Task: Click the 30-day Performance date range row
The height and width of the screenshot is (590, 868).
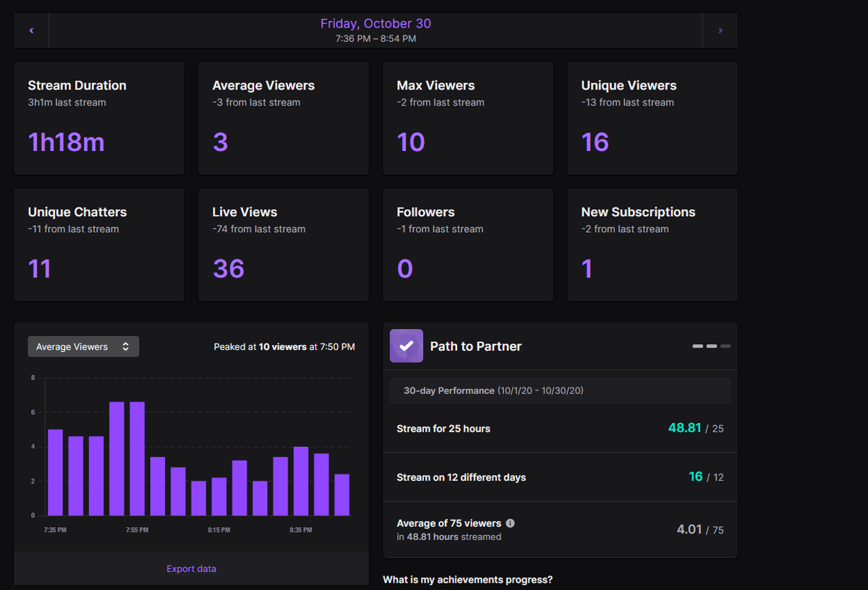Action: tap(561, 390)
